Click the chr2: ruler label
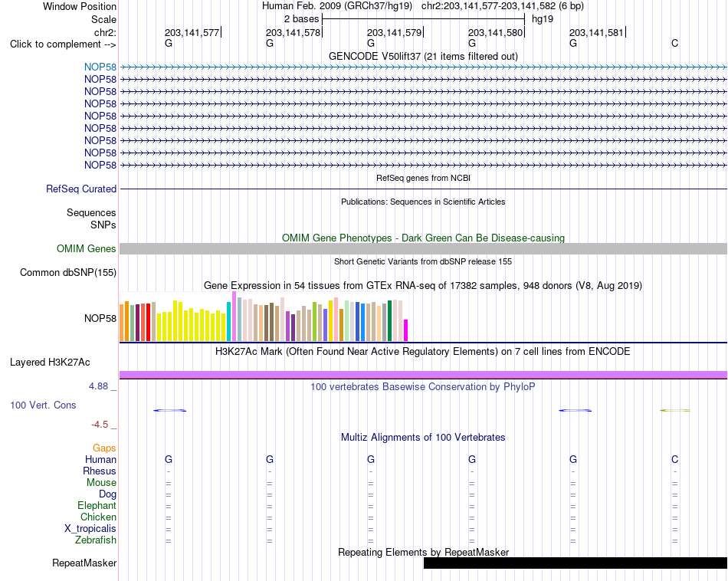Screen dimensions: 728x581 105,32
